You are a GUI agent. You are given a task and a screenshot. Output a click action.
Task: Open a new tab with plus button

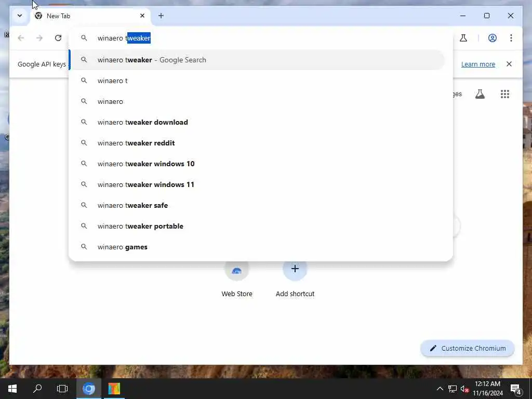click(161, 16)
